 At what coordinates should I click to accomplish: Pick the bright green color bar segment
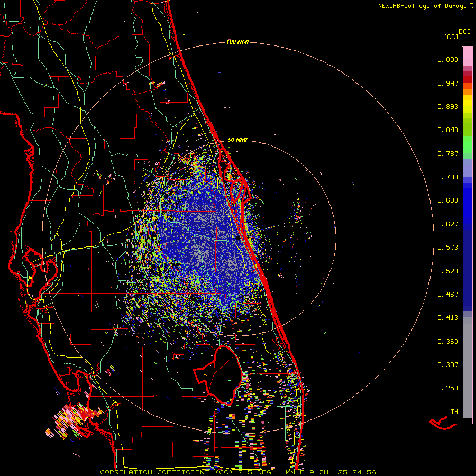(x=467, y=144)
